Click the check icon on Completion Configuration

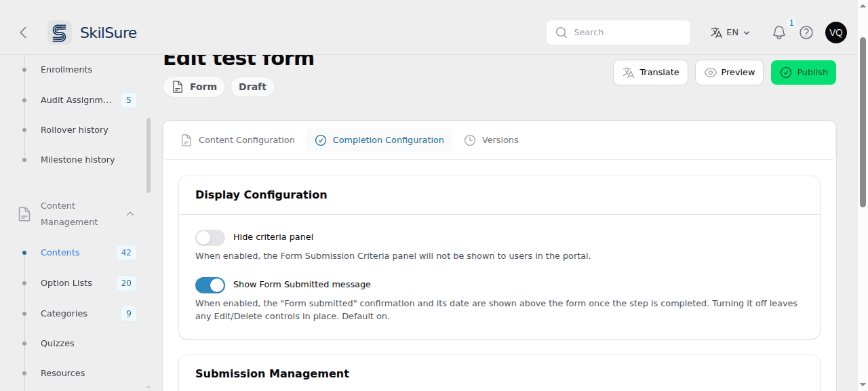coord(321,140)
